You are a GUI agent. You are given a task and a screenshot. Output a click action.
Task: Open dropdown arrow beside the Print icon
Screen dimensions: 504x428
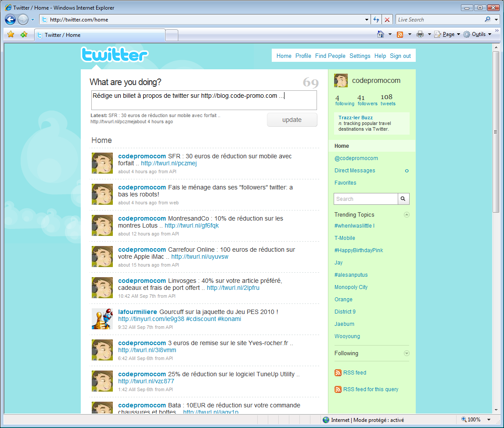(429, 34)
